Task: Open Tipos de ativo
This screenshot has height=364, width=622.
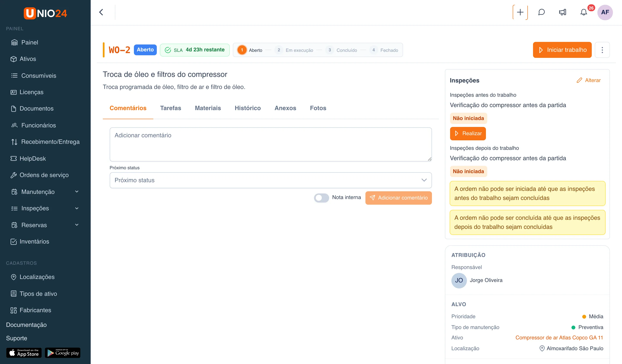Action: click(34, 294)
